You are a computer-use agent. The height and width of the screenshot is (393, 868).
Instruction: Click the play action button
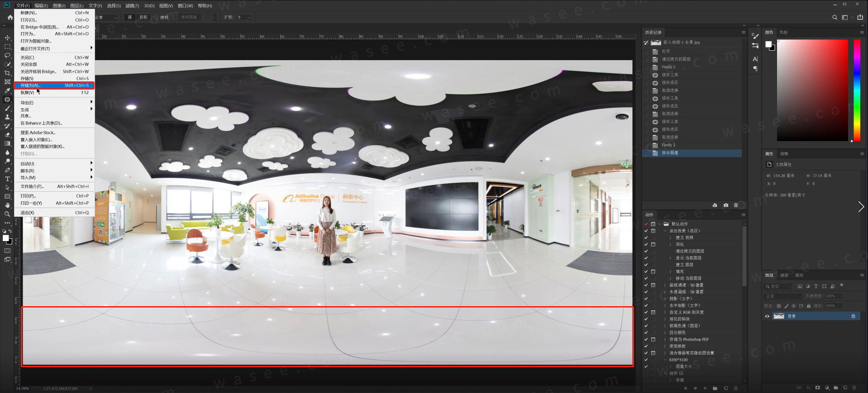pos(705,388)
